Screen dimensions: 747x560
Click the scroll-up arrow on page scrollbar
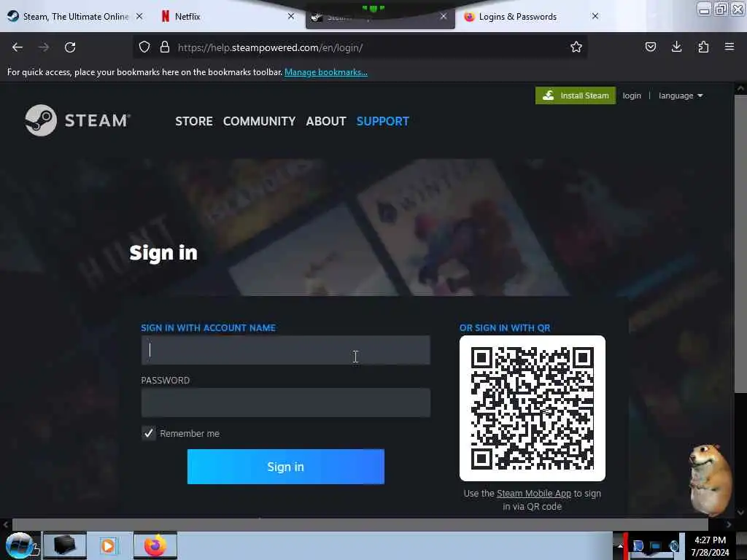[x=740, y=88]
